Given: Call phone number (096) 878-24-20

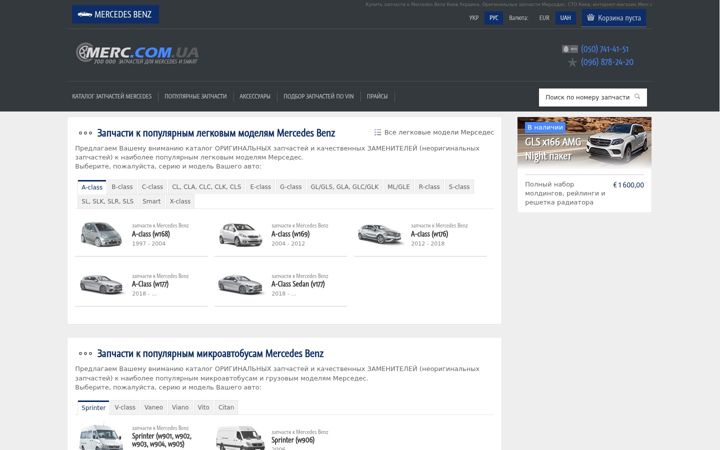Looking at the screenshot, I should coord(607,62).
